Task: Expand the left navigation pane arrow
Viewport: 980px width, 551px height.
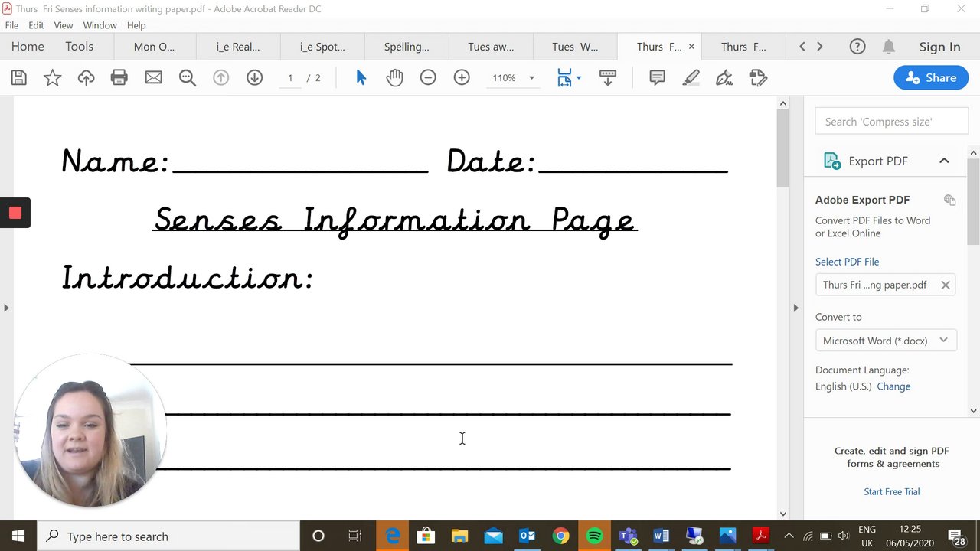Action: (x=6, y=308)
